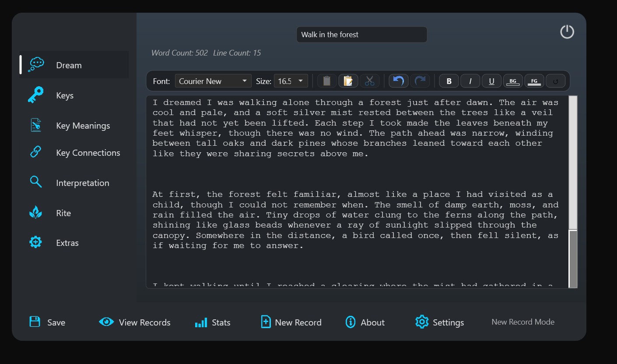
Task: Click the title field reading "Walk in the forest"
Action: pyautogui.click(x=362, y=35)
